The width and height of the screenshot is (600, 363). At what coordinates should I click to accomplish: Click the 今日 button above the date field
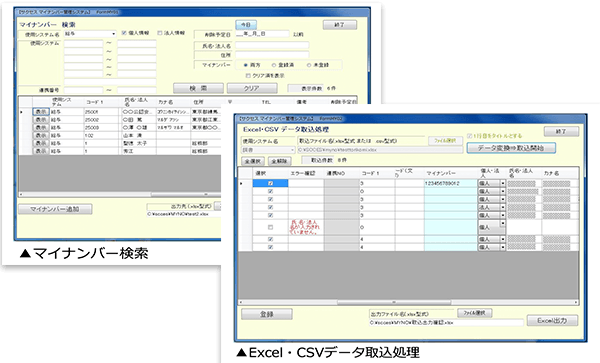(x=246, y=24)
